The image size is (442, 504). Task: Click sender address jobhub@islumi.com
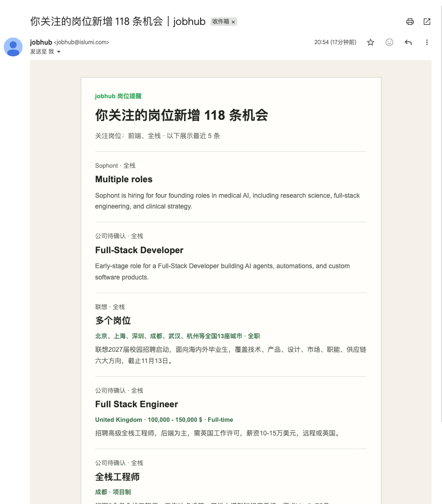click(82, 42)
